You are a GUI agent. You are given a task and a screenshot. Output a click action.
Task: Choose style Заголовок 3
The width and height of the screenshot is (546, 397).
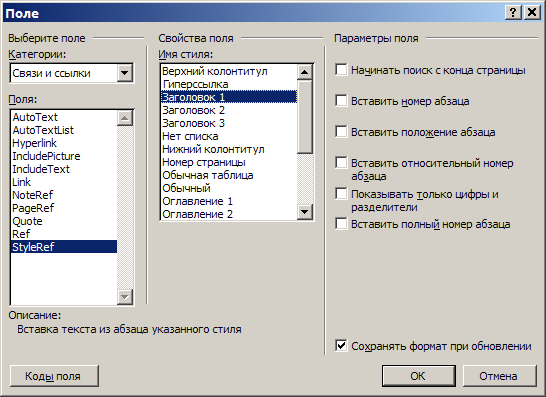pyautogui.click(x=229, y=123)
